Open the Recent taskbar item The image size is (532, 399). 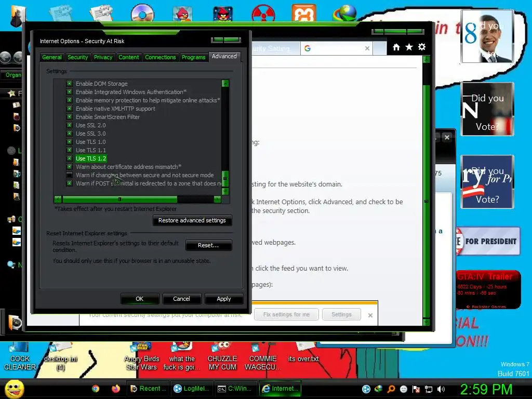point(148,389)
